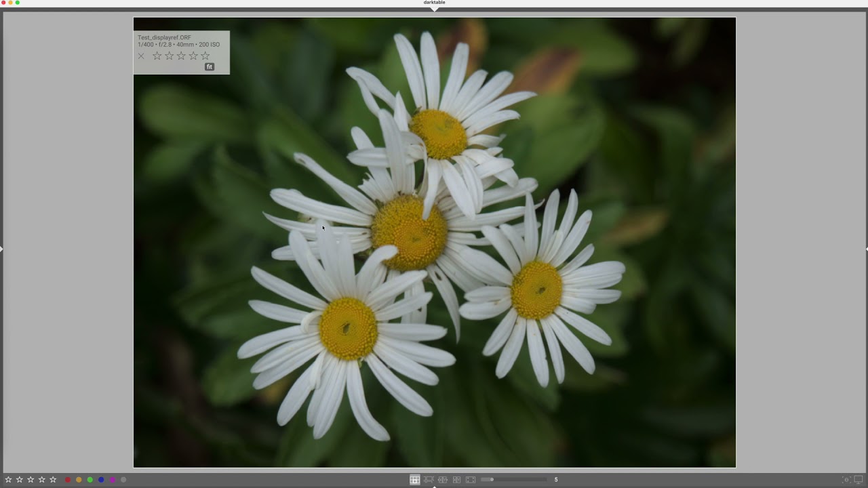Set three-star rating in bottom toolbar
868x488 pixels.
tap(31, 480)
